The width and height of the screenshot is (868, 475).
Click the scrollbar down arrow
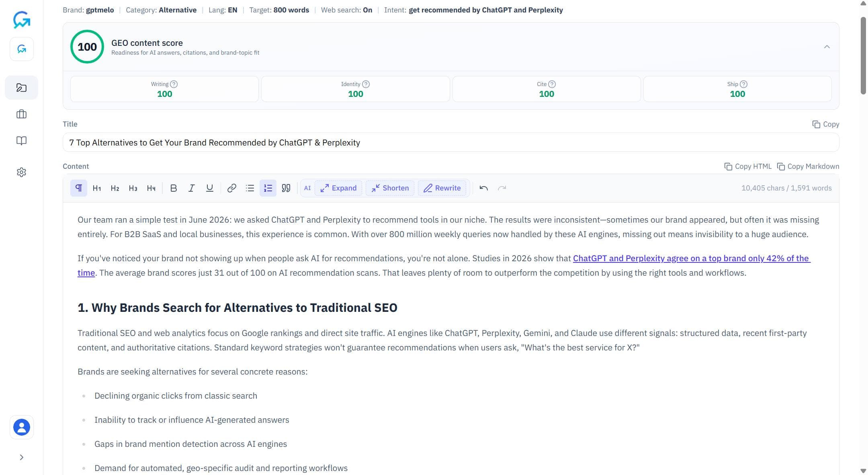(x=863, y=471)
